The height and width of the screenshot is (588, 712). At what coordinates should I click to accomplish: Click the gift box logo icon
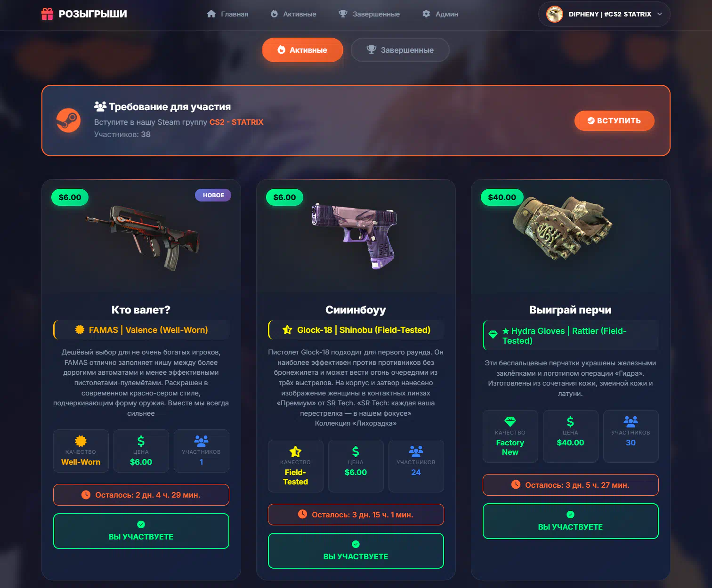point(47,14)
